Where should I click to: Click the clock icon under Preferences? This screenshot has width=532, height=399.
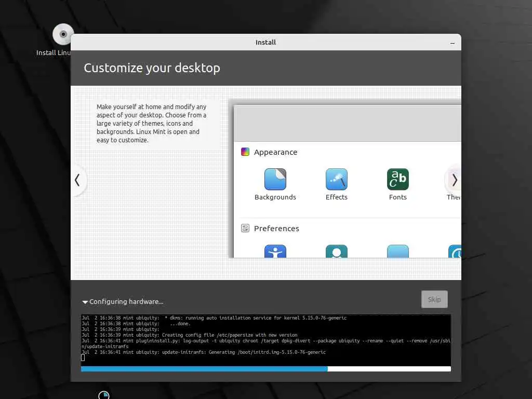[455, 251]
